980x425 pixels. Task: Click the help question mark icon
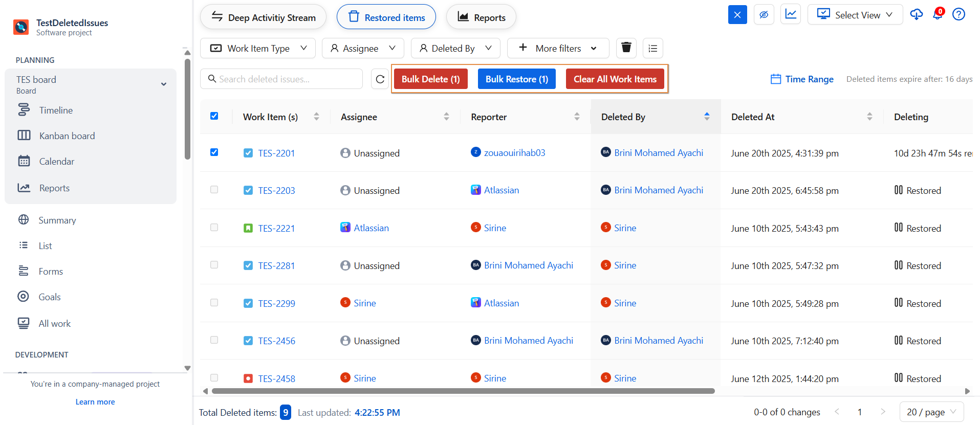(x=959, y=14)
